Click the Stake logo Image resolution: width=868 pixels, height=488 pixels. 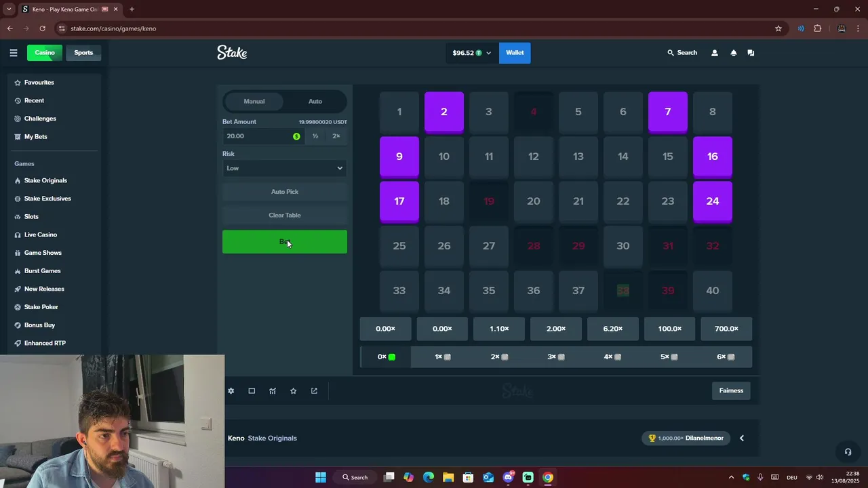click(x=232, y=52)
